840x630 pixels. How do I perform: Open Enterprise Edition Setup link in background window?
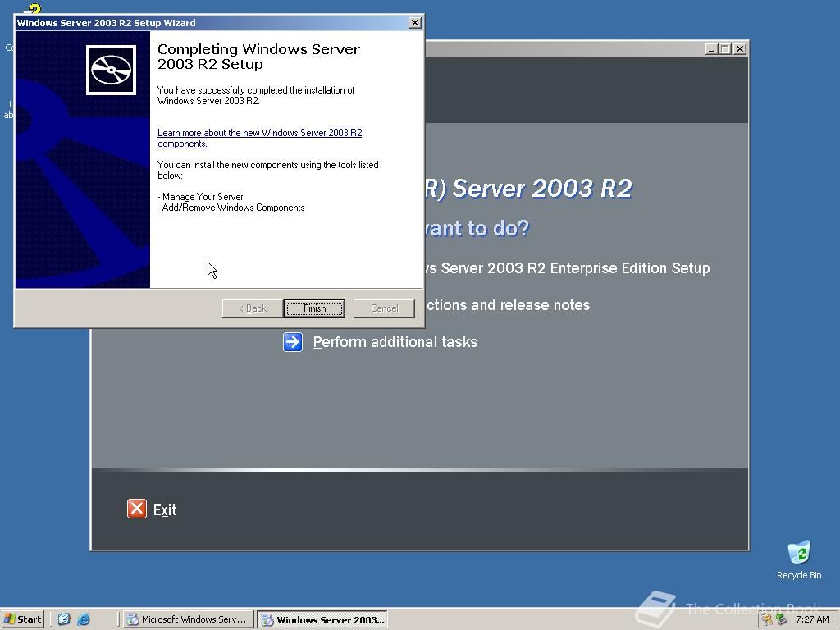568,268
